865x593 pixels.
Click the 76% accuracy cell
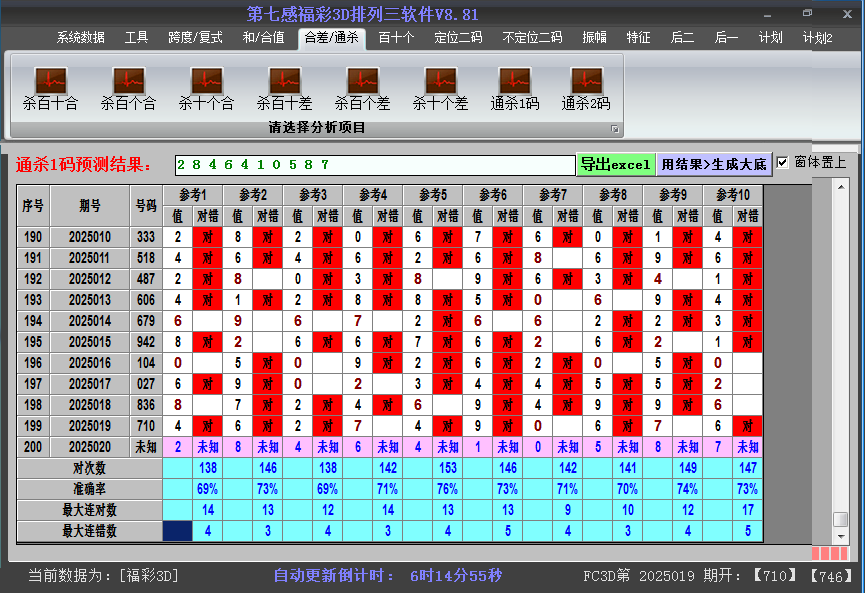pyautogui.click(x=447, y=489)
